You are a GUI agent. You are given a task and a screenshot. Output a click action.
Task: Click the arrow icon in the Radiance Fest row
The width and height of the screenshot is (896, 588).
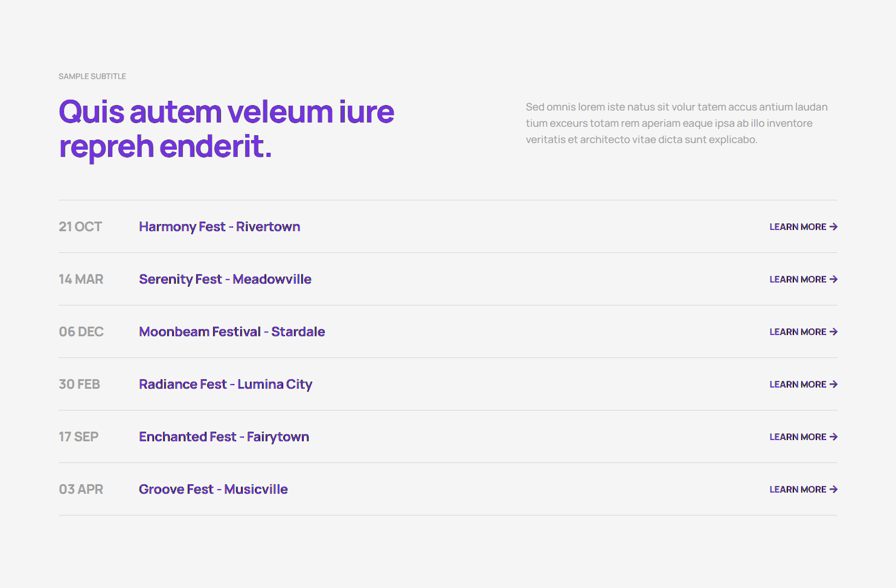(x=833, y=385)
